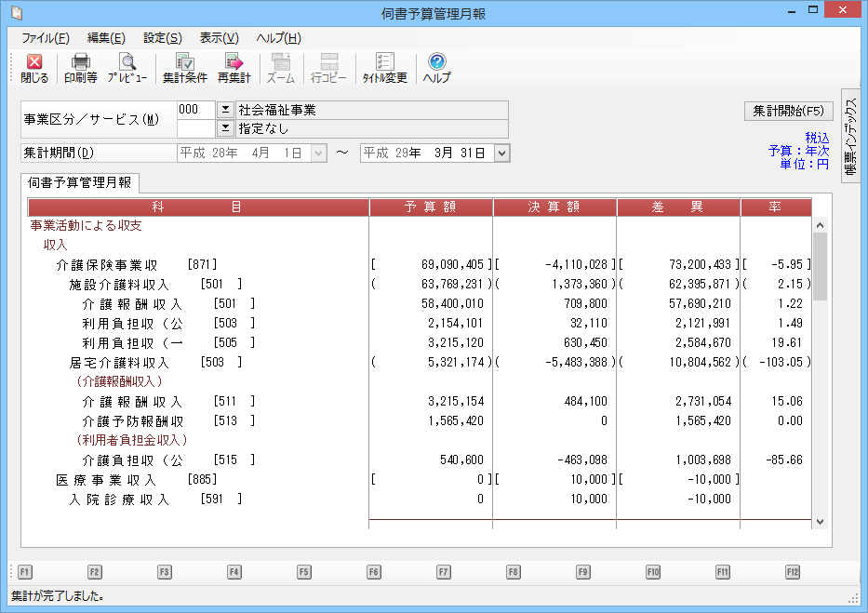Open the 設定(S) menu

[x=163, y=38]
